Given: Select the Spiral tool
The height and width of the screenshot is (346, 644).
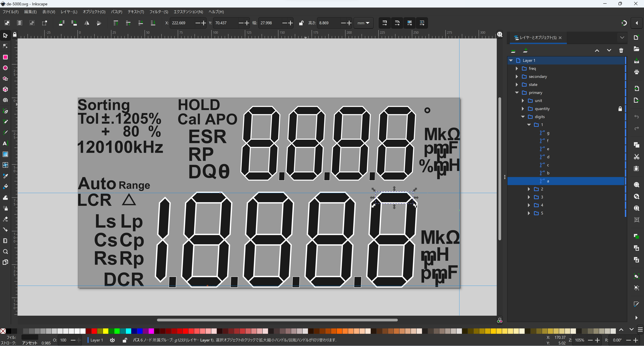Looking at the screenshot, I should 5,100.
